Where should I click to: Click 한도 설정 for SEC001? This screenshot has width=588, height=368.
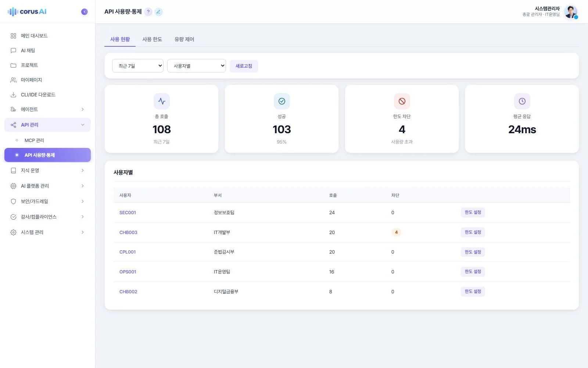click(473, 212)
